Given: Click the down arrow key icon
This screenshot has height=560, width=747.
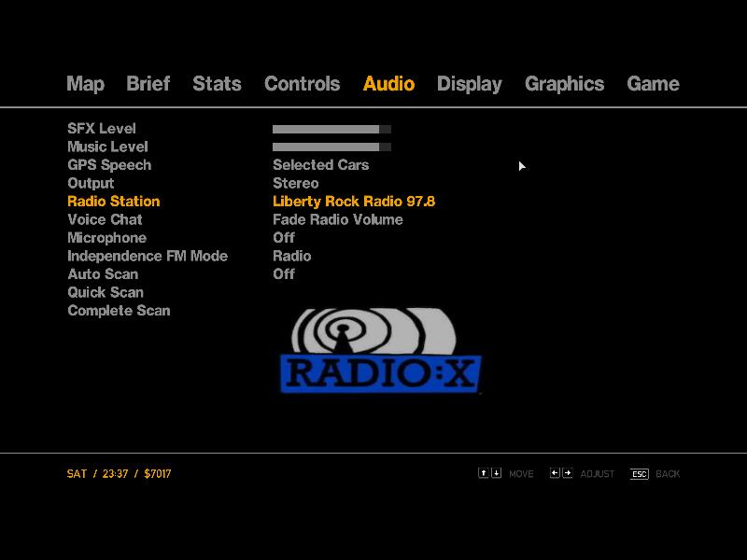Looking at the screenshot, I should pos(496,473).
